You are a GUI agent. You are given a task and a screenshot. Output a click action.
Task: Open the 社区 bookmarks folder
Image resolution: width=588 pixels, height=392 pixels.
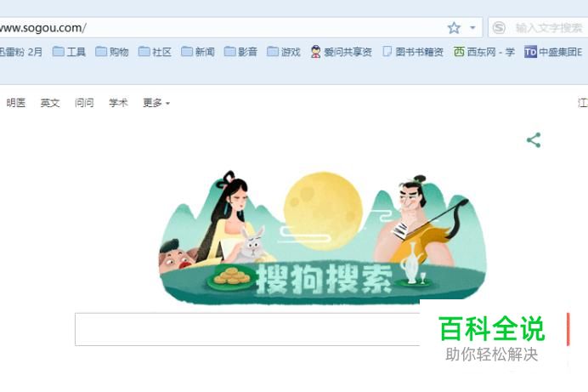(155, 52)
